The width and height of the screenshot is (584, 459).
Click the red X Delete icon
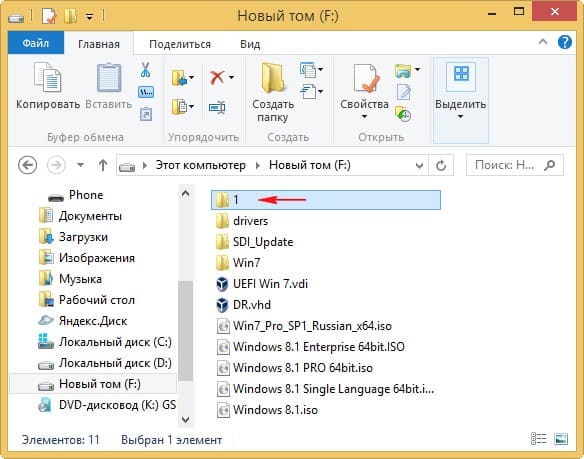point(217,77)
